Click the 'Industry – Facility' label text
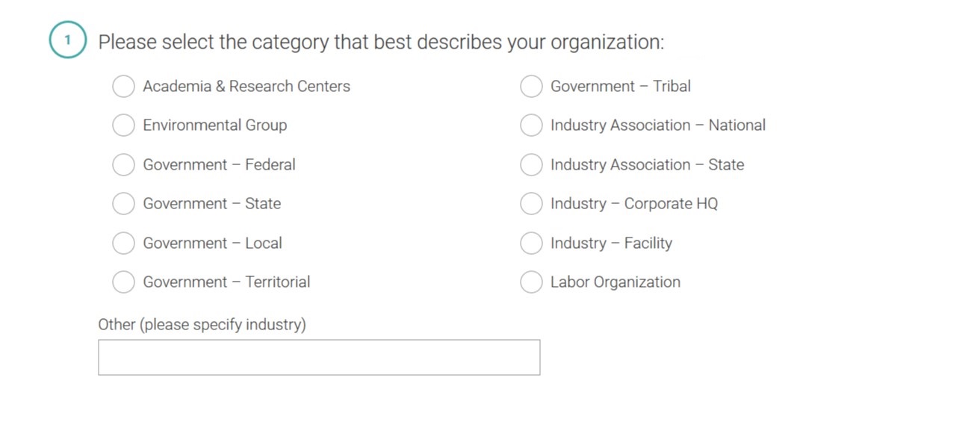The width and height of the screenshot is (980, 428). [x=611, y=244]
